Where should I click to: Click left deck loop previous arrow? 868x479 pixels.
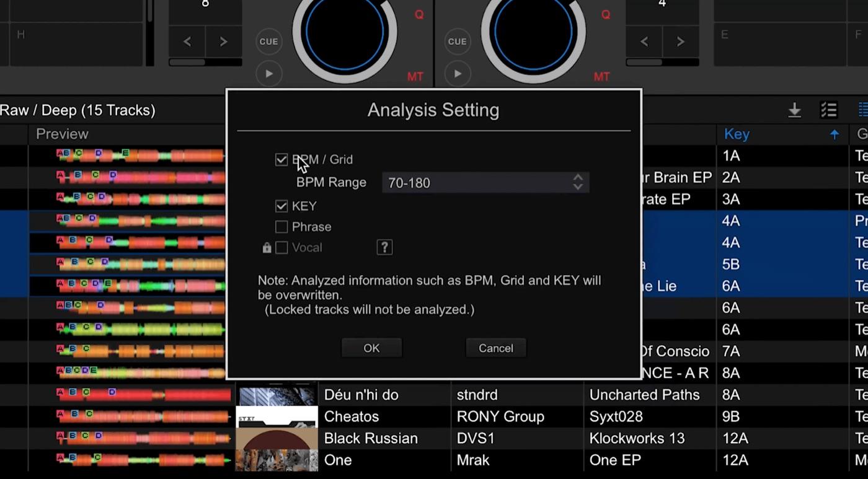coord(187,42)
